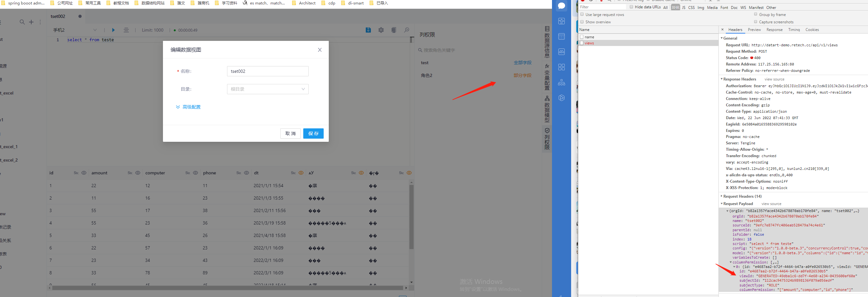Select the 列权限 shield panel icon
This screenshot has width=868, height=297.
[547, 138]
